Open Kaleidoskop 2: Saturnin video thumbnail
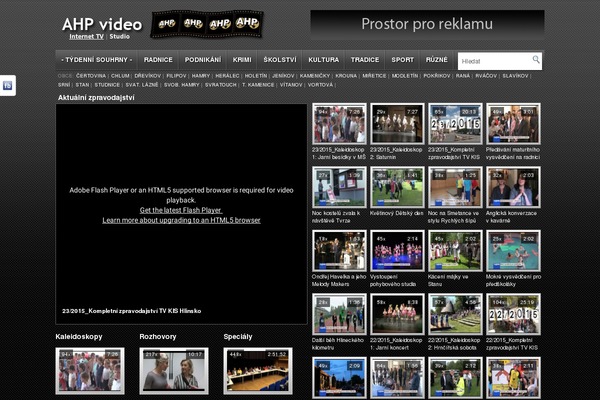Viewport: 600px width, 400px height. pos(397,124)
